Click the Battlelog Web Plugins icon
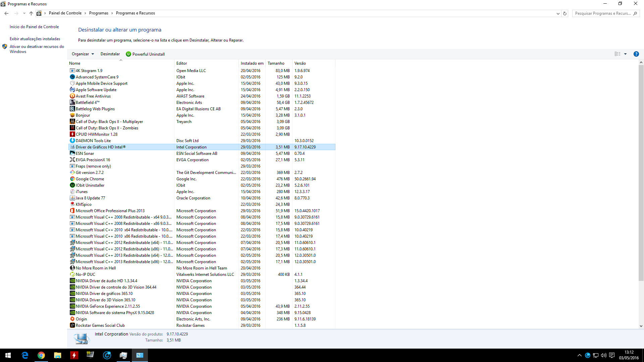 tap(72, 109)
